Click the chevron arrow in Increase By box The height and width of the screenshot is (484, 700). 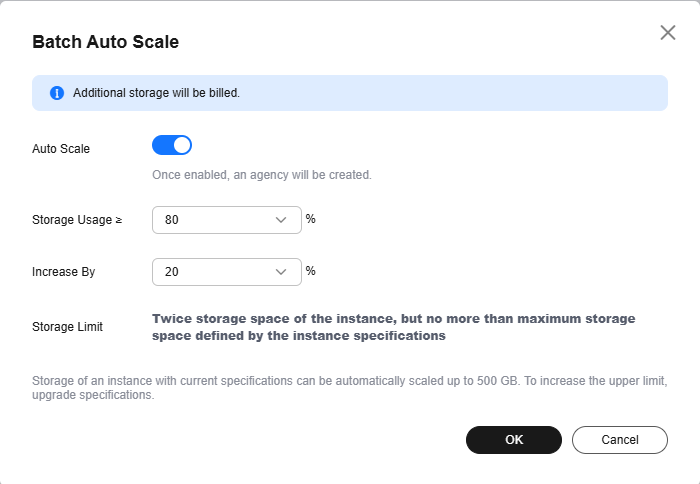pyautogui.click(x=281, y=271)
